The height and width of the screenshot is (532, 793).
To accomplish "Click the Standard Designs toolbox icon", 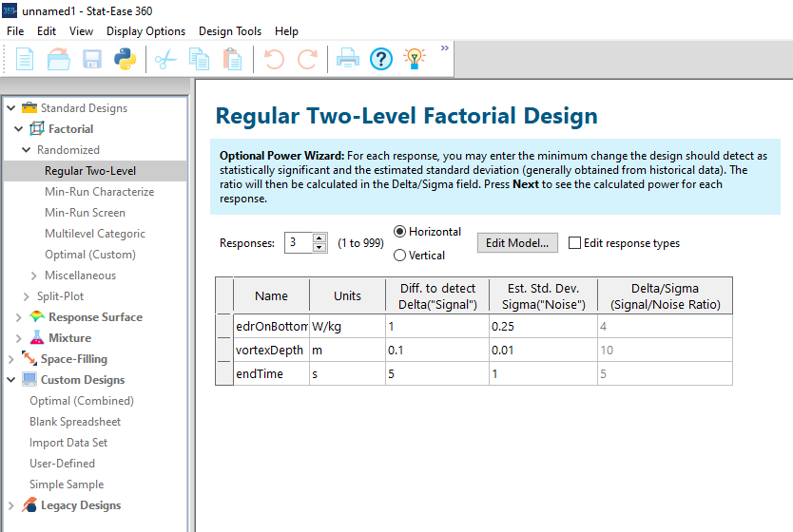I will (x=29, y=107).
